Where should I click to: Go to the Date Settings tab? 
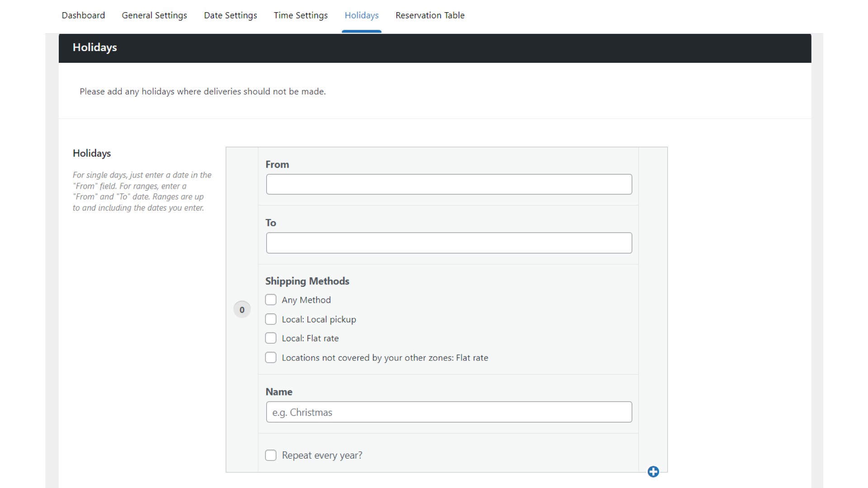click(231, 15)
